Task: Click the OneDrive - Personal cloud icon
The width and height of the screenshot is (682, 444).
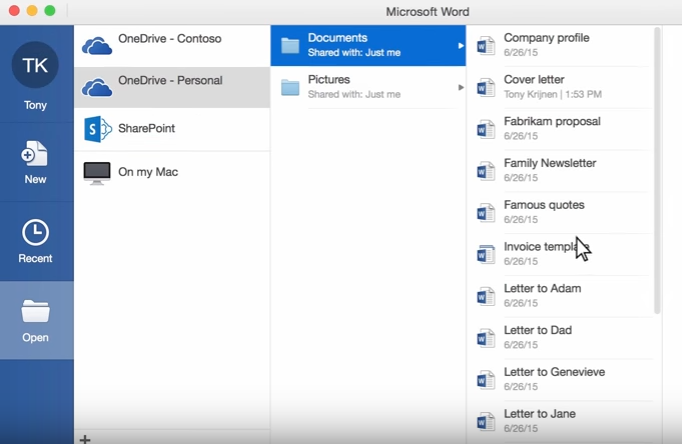Action: (x=97, y=87)
